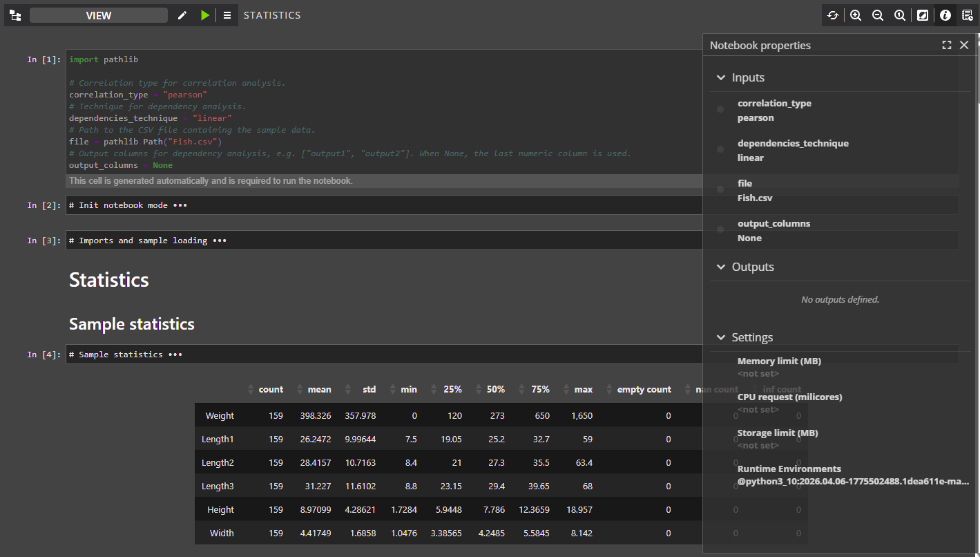Click the refresh arrows icon

point(833,15)
